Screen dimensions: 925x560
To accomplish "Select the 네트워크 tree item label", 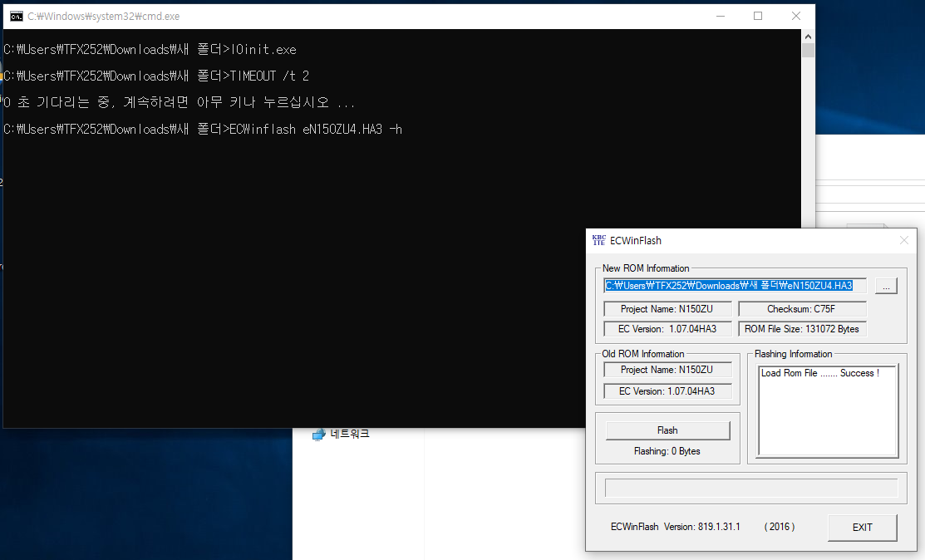I will pyautogui.click(x=350, y=434).
